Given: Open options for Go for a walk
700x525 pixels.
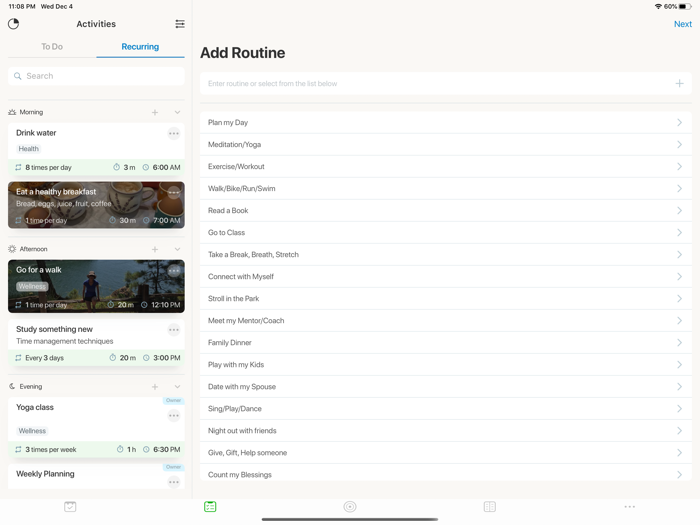Looking at the screenshot, I should (174, 271).
